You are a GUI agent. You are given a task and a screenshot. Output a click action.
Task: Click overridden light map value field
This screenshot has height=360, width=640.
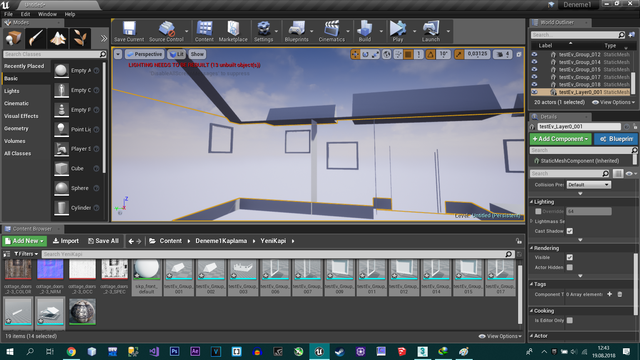[x=589, y=211]
